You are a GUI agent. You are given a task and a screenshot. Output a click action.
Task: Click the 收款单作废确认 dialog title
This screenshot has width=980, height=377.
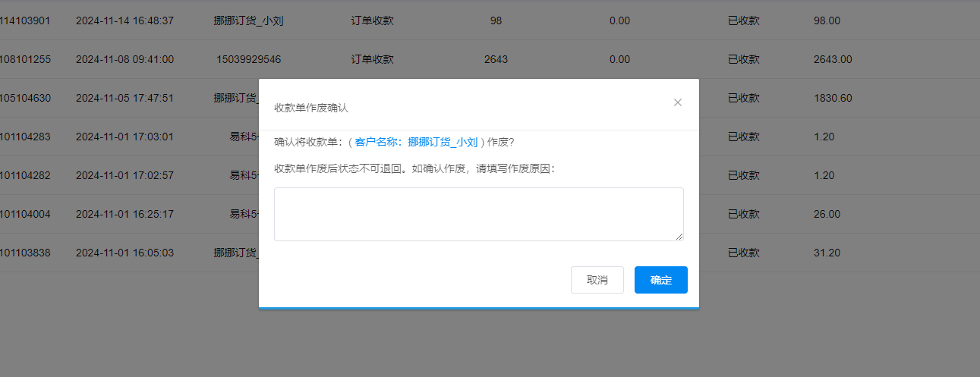(311, 108)
